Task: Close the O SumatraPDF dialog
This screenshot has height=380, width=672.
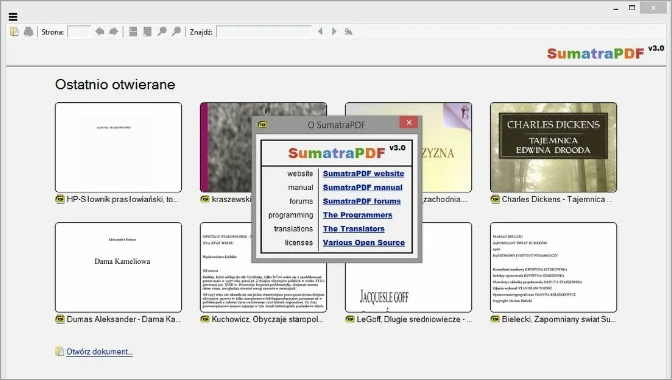Action: tap(409, 123)
